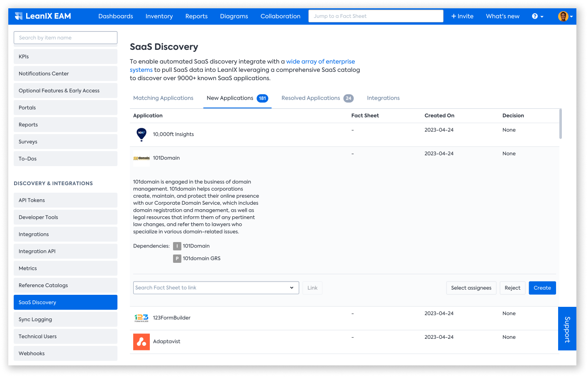588x377 pixels.
Task: Select SaaS Discovery in the sidebar
Action: 66,302
